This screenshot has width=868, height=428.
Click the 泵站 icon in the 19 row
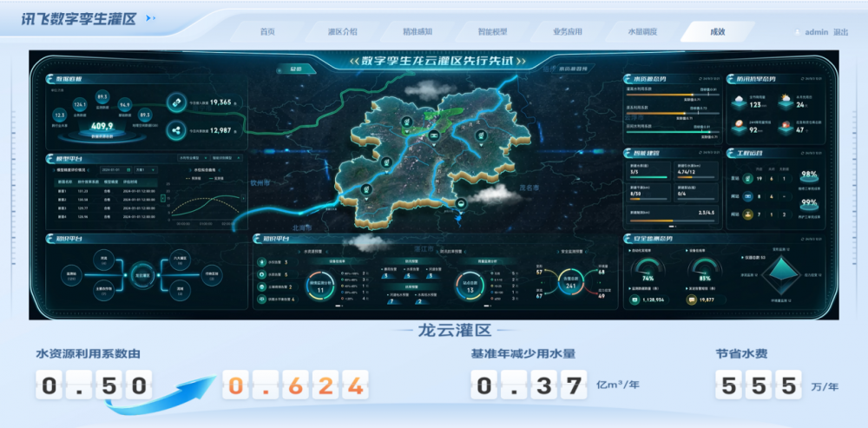[x=748, y=178]
